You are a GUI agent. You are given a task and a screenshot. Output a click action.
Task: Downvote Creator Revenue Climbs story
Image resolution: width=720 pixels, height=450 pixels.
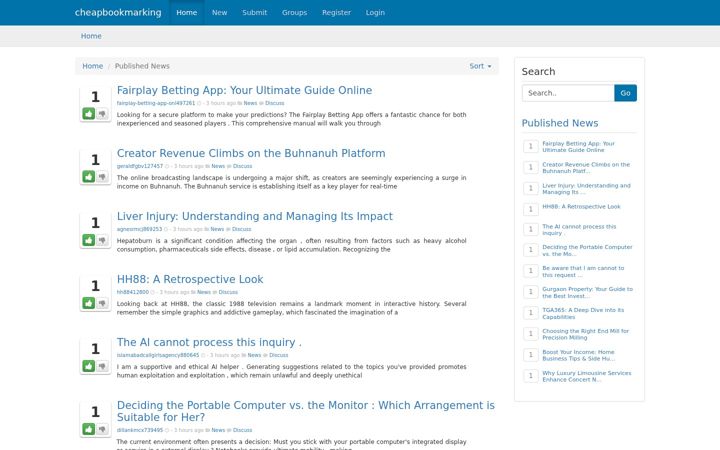click(102, 176)
